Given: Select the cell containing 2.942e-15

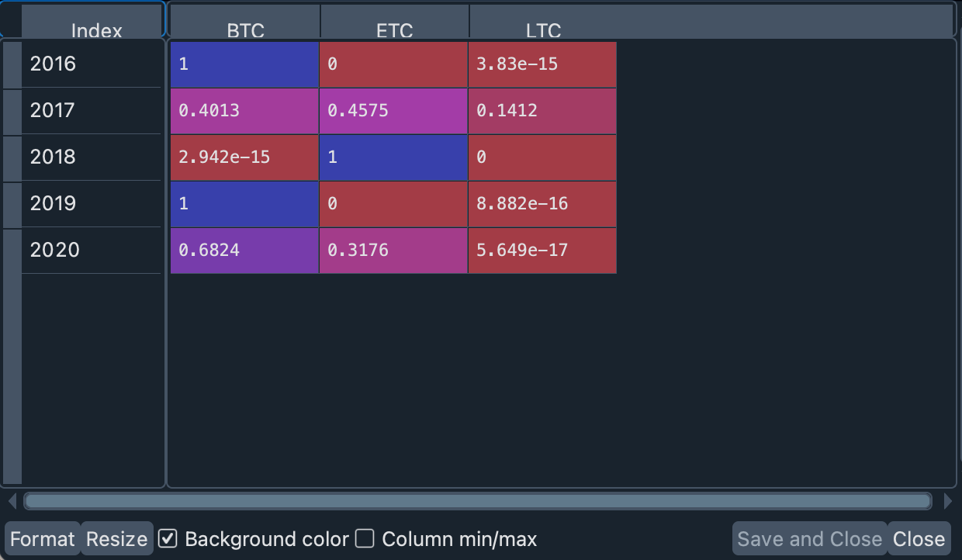Looking at the screenshot, I should pos(244,157).
